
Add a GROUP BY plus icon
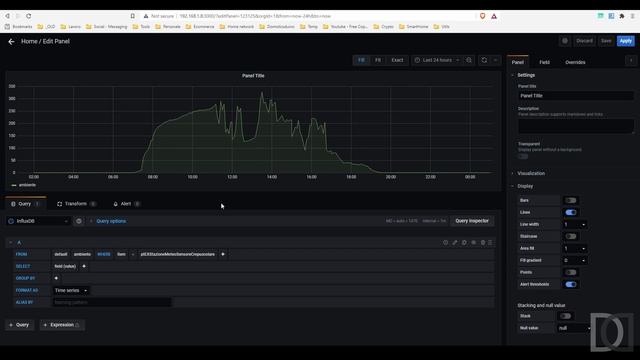(x=56, y=278)
